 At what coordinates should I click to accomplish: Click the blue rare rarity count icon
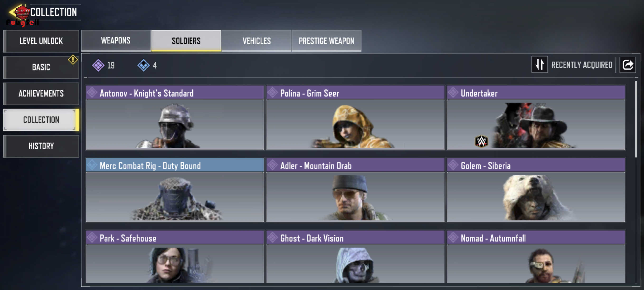[143, 66]
